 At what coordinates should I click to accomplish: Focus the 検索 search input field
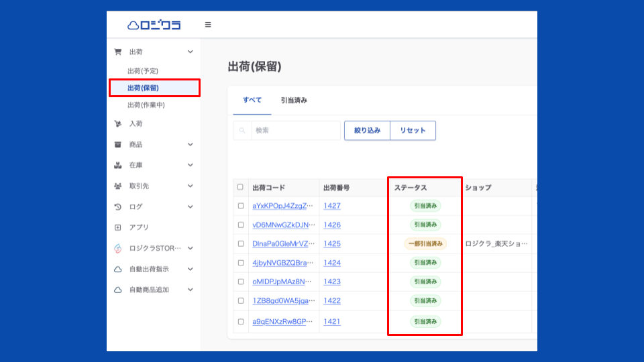pos(295,131)
